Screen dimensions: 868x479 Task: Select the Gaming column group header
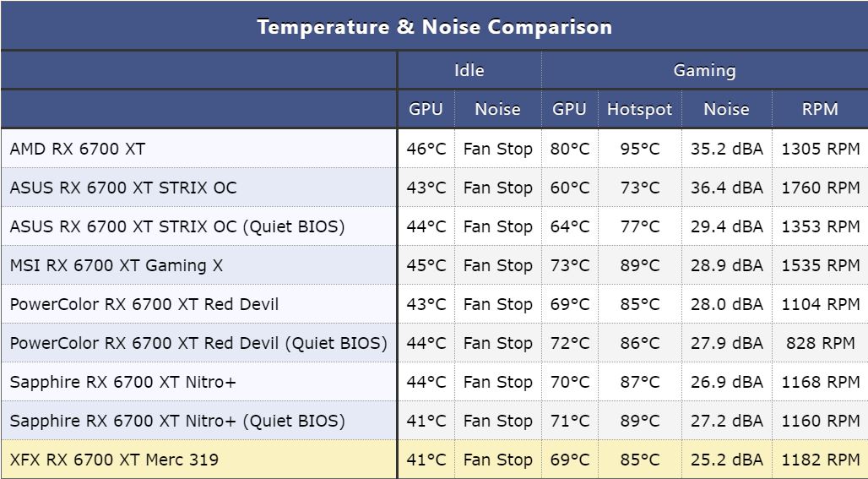pos(704,70)
